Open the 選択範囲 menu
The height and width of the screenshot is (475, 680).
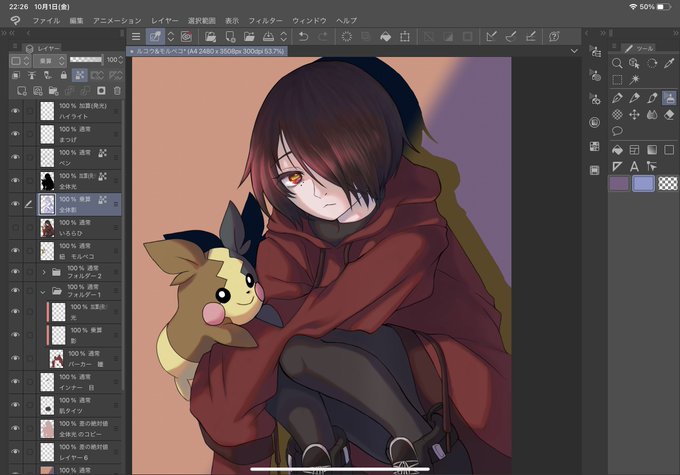point(202,20)
